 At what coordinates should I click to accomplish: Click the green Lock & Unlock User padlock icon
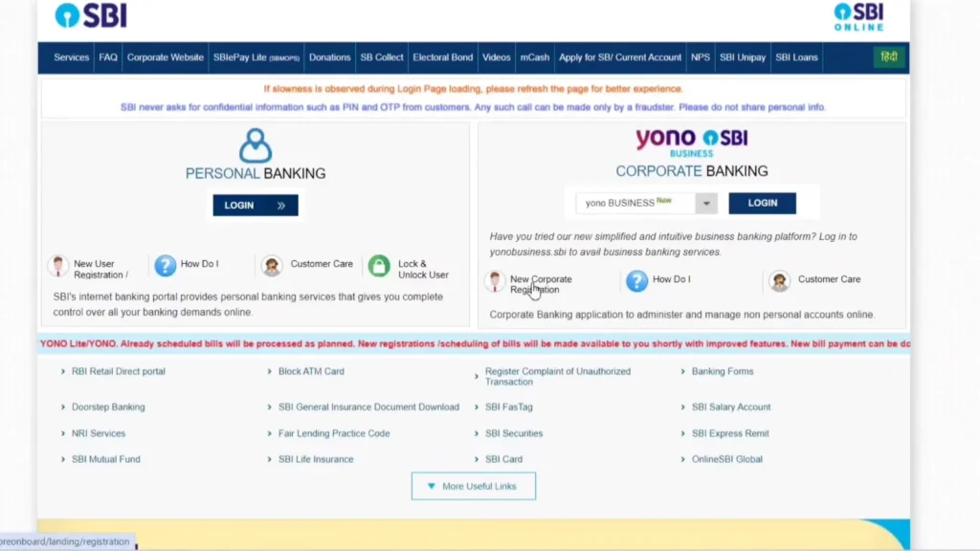pyautogui.click(x=379, y=266)
